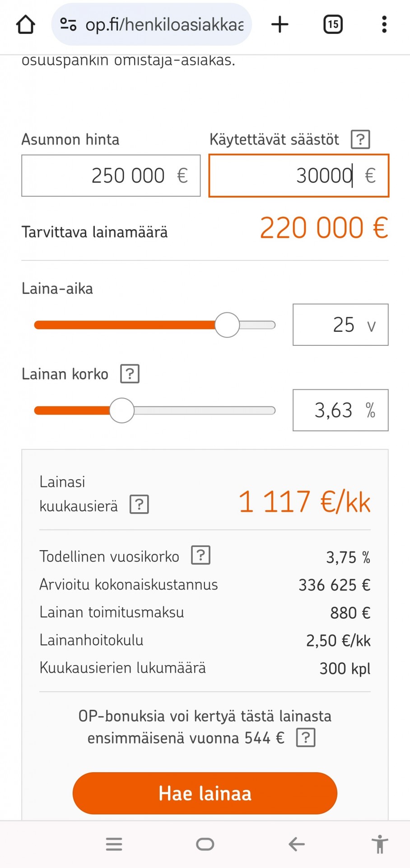Tap the op.fi address bar URL
Viewport: 410px width, 868px height.
coord(164,24)
